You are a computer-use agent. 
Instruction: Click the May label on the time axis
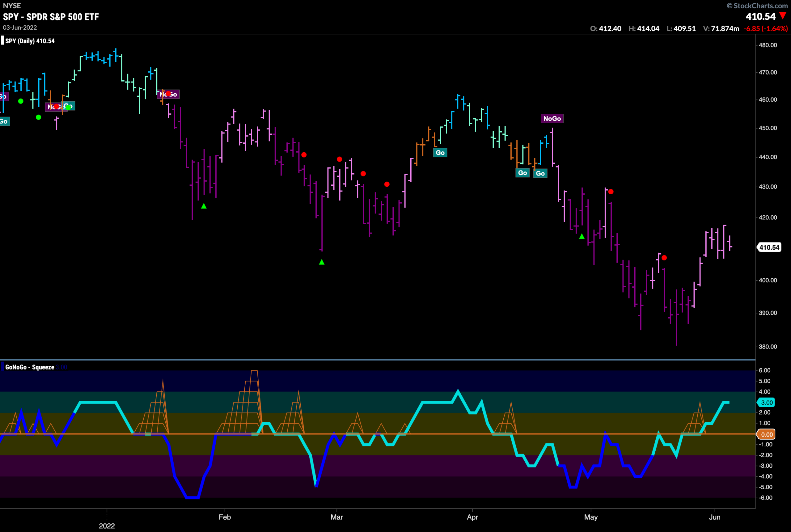(x=591, y=517)
